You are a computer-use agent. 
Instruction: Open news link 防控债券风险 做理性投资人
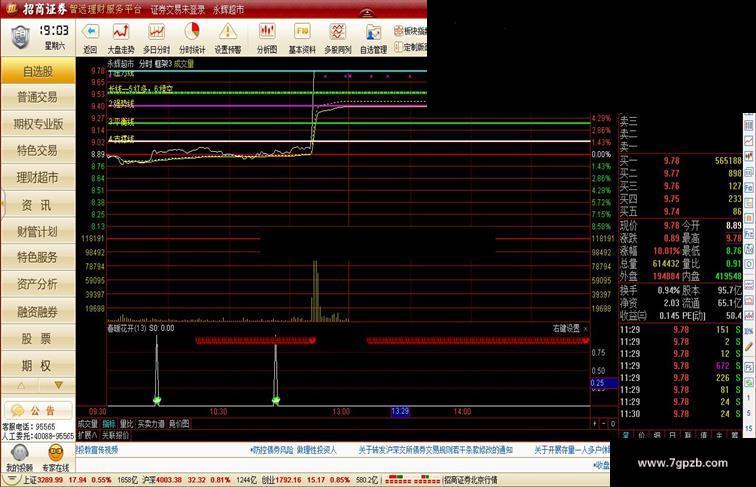[x=293, y=450]
